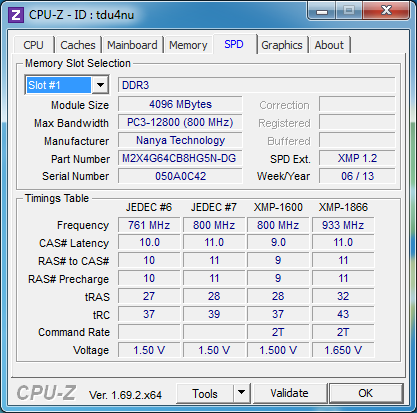417x413 pixels.
Task: Select the 2T Command Rate under XMP-1600
Action: [x=278, y=332]
